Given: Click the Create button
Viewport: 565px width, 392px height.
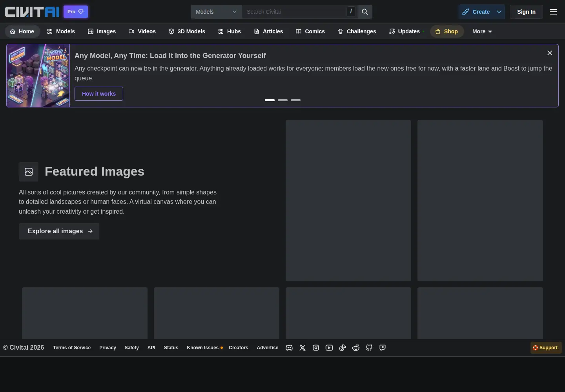Looking at the screenshot, I should (x=476, y=12).
